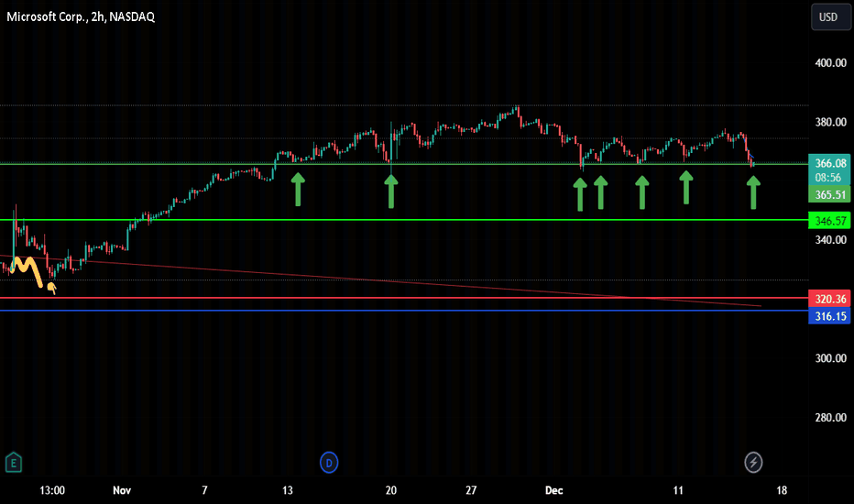This screenshot has height=504, width=854.
Task: Click the 340.00 price axis label
Action: (x=830, y=240)
